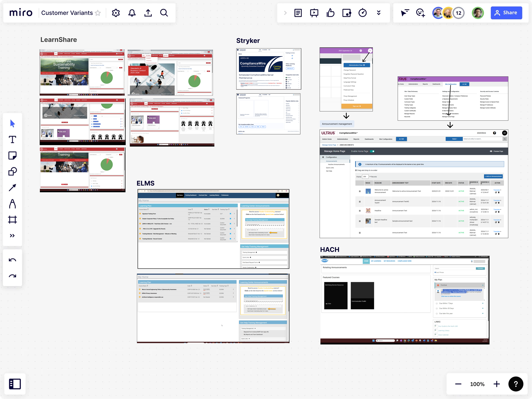This screenshot has height=399, width=532.
Task: Click the export board upload icon
Action: click(148, 13)
